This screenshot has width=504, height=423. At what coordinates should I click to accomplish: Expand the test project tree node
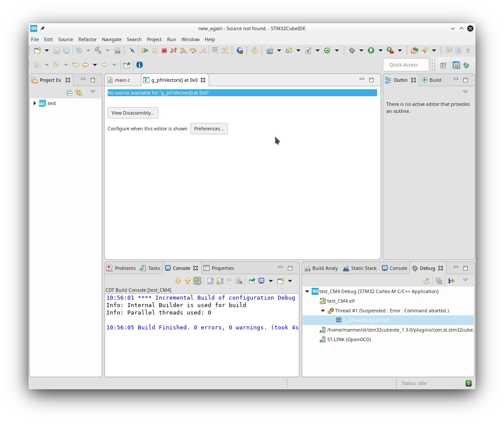(35, 103)
